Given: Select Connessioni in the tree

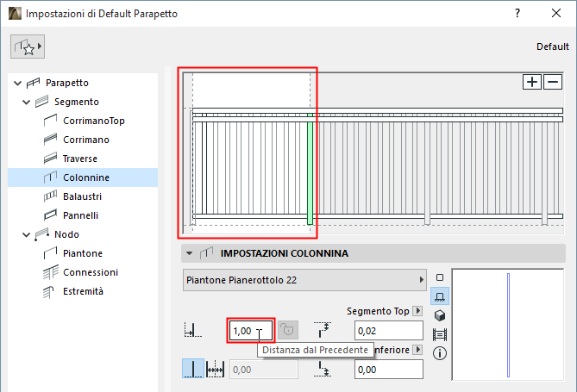Looking at the screenshot, I should 91,272.
